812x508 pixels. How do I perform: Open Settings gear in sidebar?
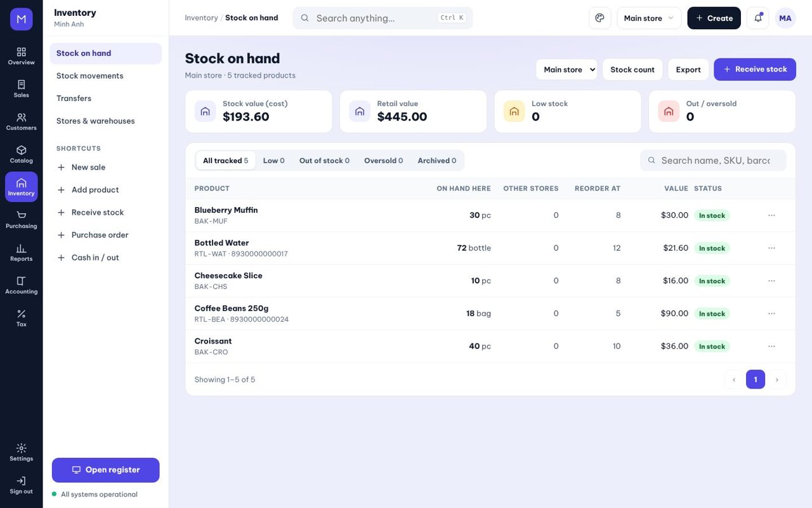[x=21, y=452]
